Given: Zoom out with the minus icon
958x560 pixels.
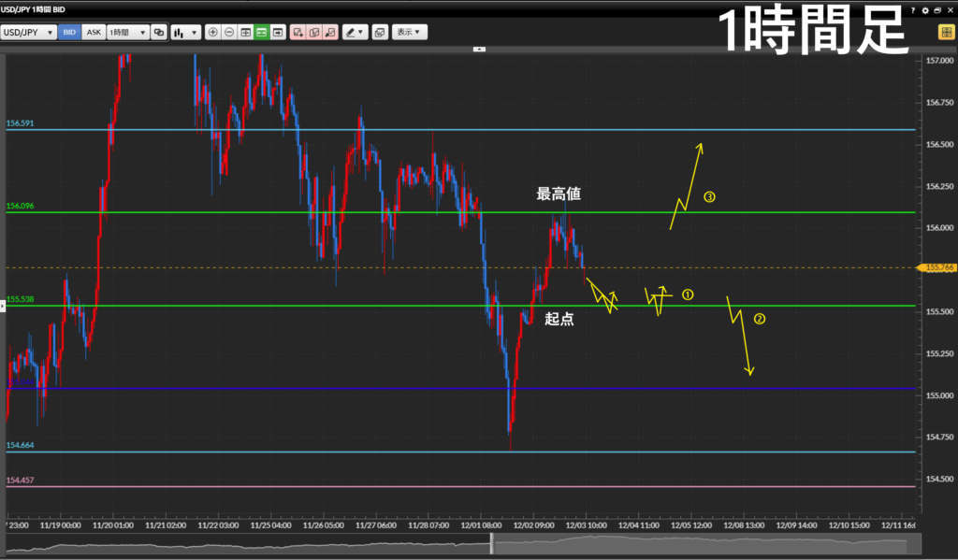Looking at the screenshot, I should pos(229,32).
